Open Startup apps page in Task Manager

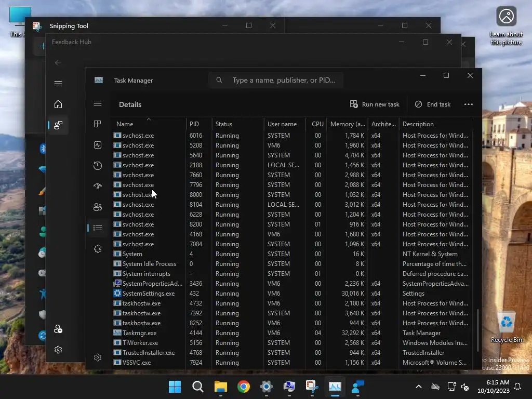tap(98, 187)
